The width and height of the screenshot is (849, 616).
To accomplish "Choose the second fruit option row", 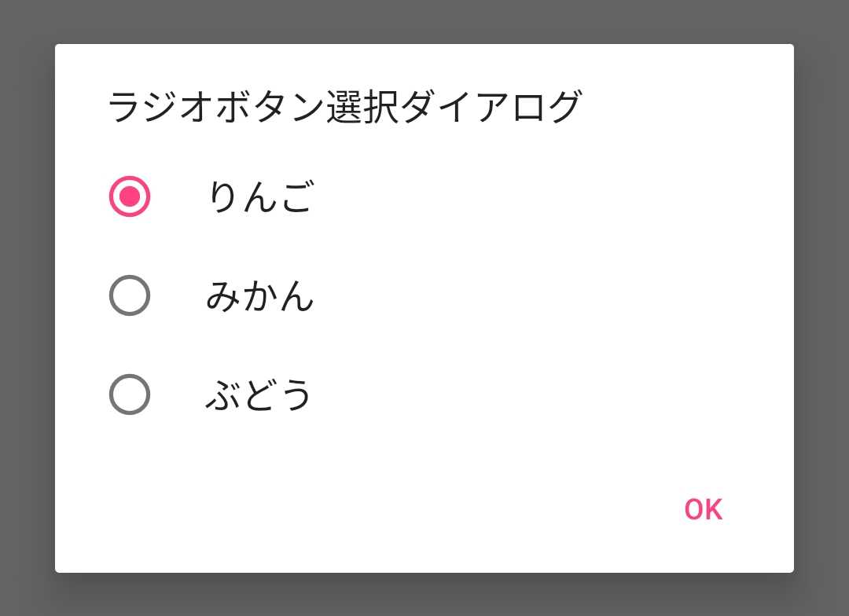I will tap(236, 296).
